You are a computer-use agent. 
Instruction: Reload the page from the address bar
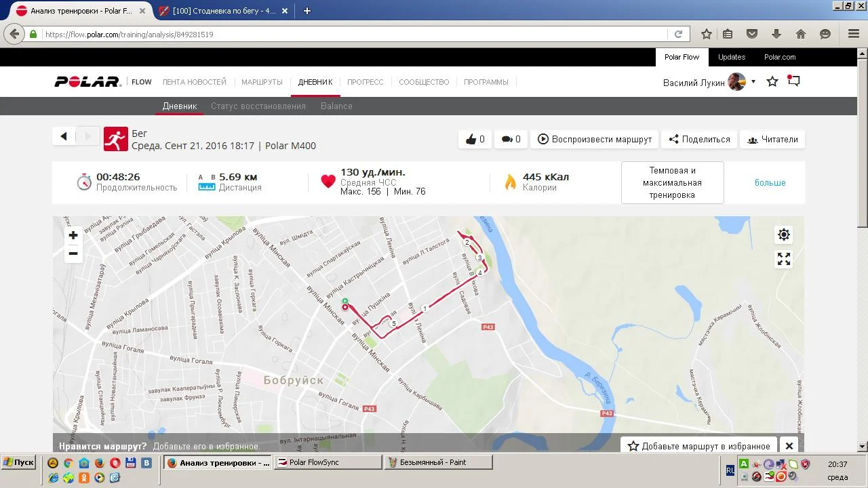[678, 34]
